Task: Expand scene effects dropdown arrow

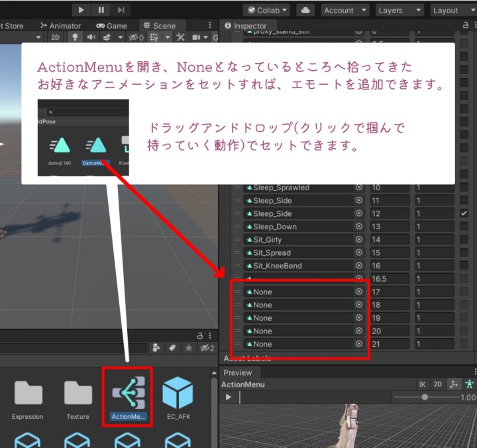Action: pos(121,37)
